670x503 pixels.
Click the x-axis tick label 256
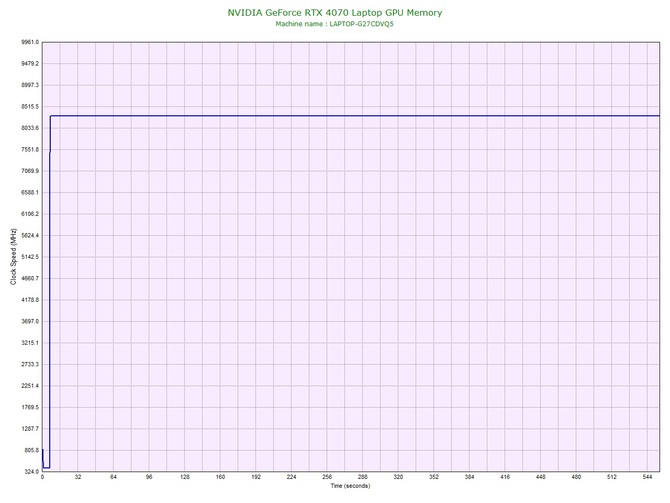pyautogui.click(x=327, y=477)
